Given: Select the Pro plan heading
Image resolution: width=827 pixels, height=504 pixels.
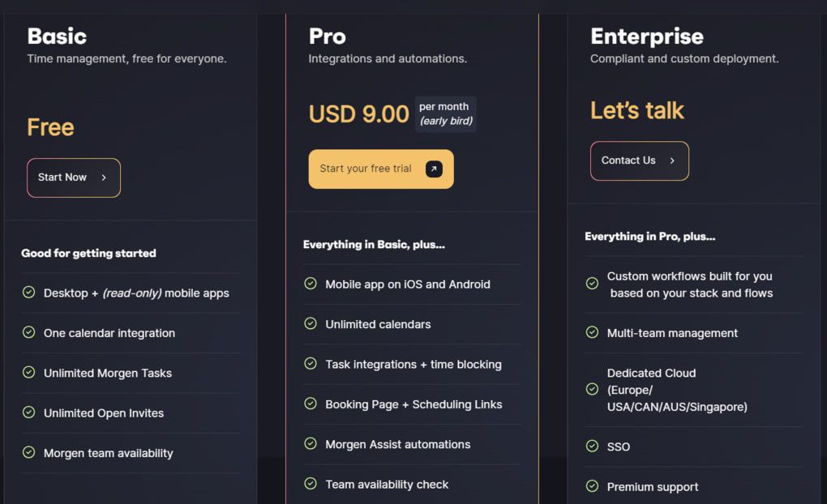Looking at the screenshot, I should click(x=327, y=36).
